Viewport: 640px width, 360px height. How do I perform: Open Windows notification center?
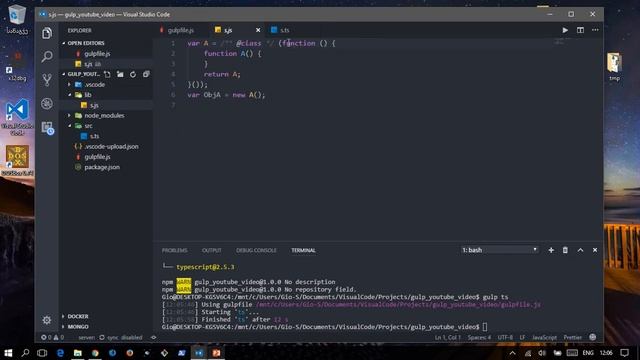(624, 353)
